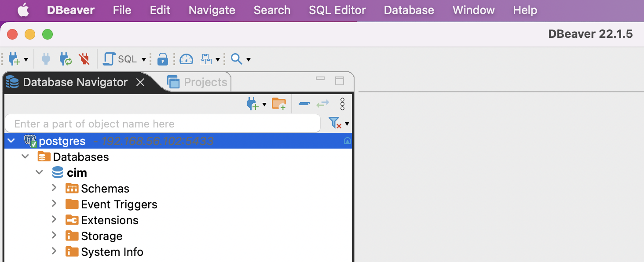The image size is (644, 262).
Task: Switch to the Projects tab
Action: (197, 82)
